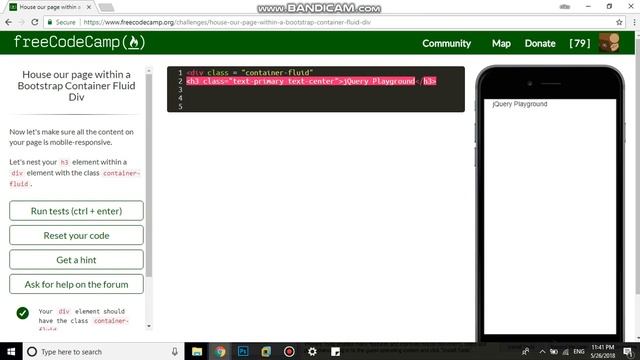Show hidden system tray icons
The height and width of the screenshot is (360, 640).
(x=542, y=351)
